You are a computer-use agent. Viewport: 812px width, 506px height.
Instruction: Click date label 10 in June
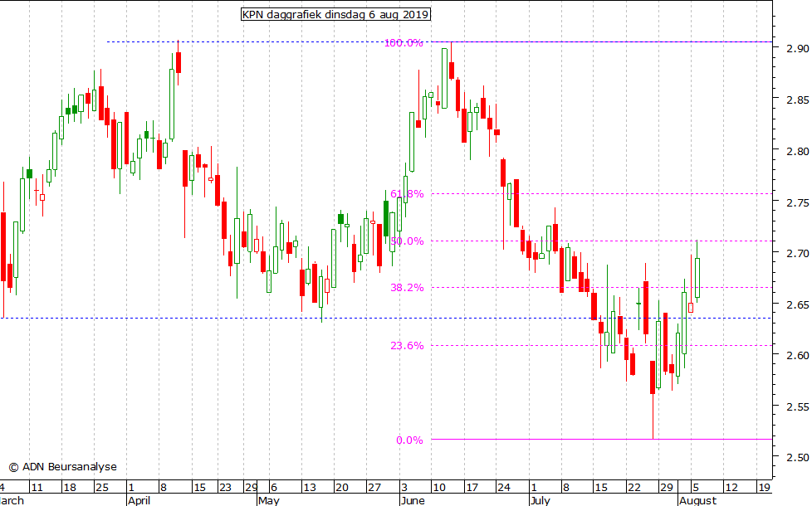click(438, 488)
